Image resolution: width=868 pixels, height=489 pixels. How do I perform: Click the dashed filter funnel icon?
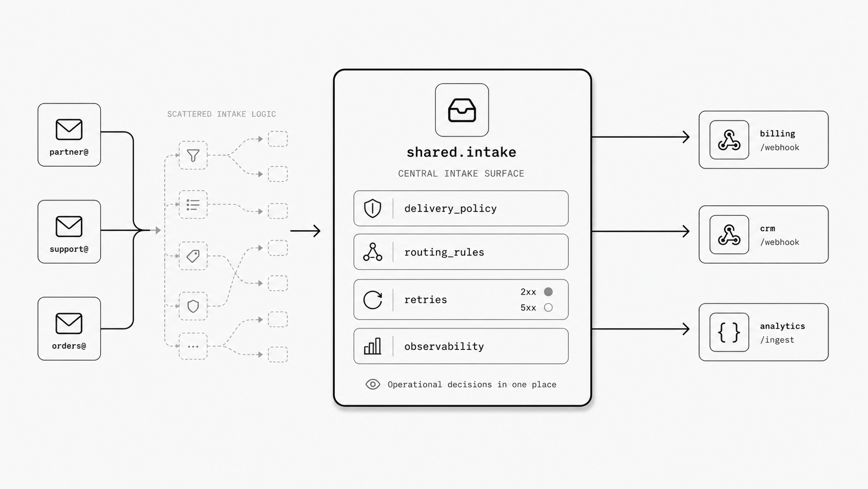pyautogui.click(x=193, y=155)
